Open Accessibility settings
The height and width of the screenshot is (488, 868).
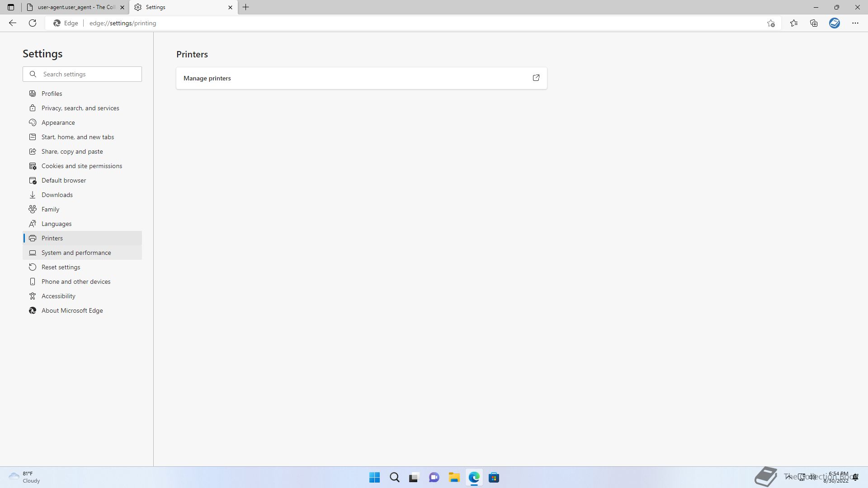(82, 296)
